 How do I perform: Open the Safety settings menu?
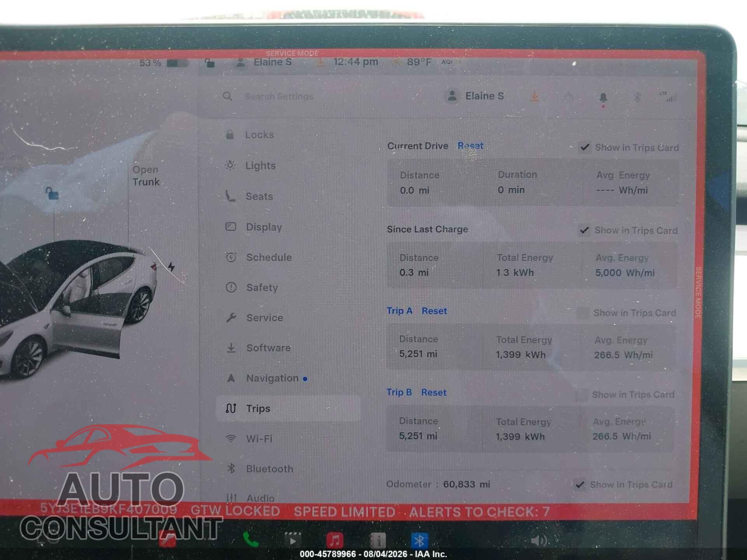[252, 287]
